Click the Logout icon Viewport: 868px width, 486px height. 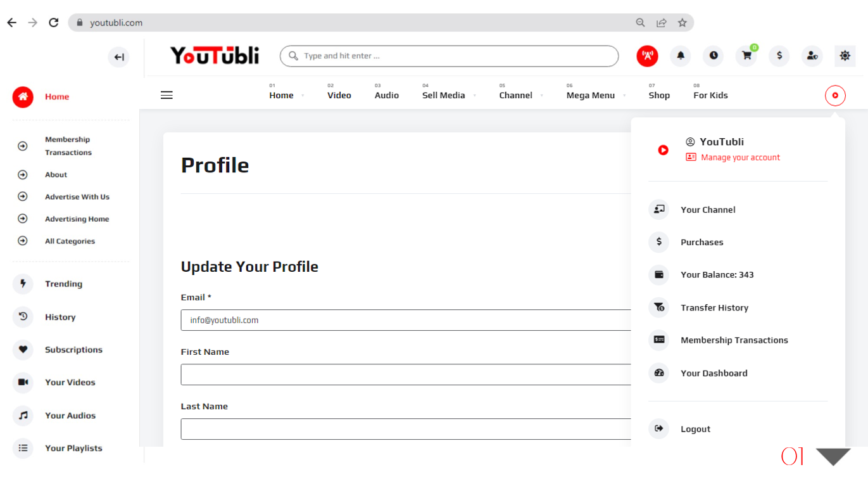659,428
